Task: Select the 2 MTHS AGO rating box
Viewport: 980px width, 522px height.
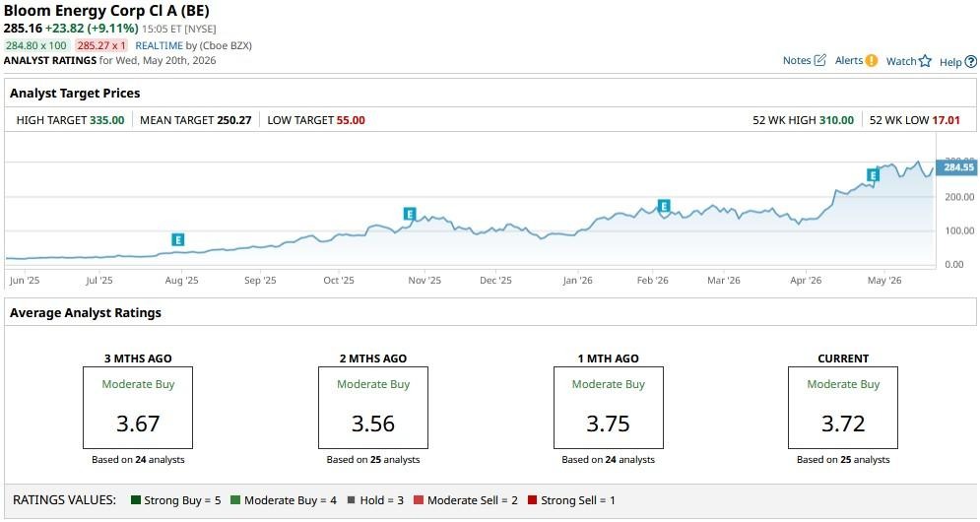Action: pyautogui.click(x=373, y=408)
